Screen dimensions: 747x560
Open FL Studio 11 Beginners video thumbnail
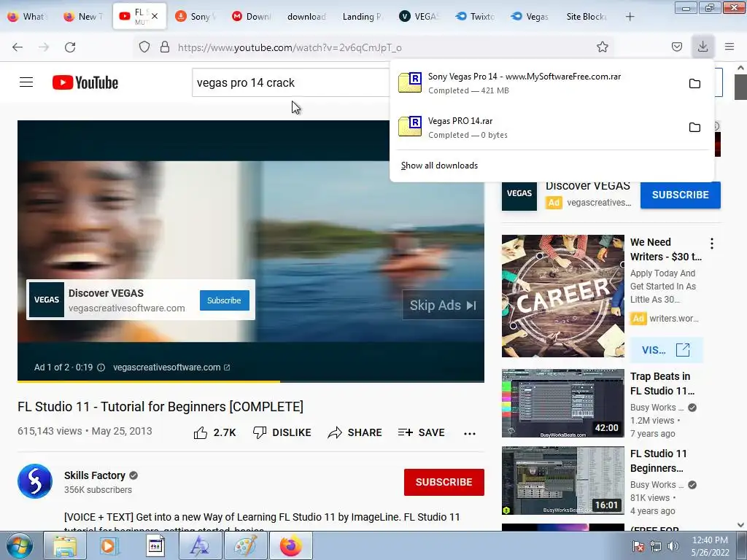(562, 480)
